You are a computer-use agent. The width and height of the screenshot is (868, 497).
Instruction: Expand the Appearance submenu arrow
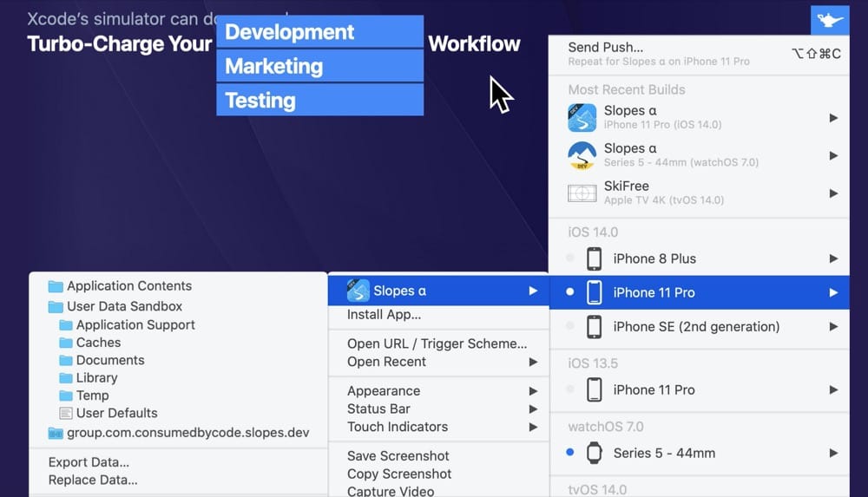pyautogui.click(x=533, y=390)
